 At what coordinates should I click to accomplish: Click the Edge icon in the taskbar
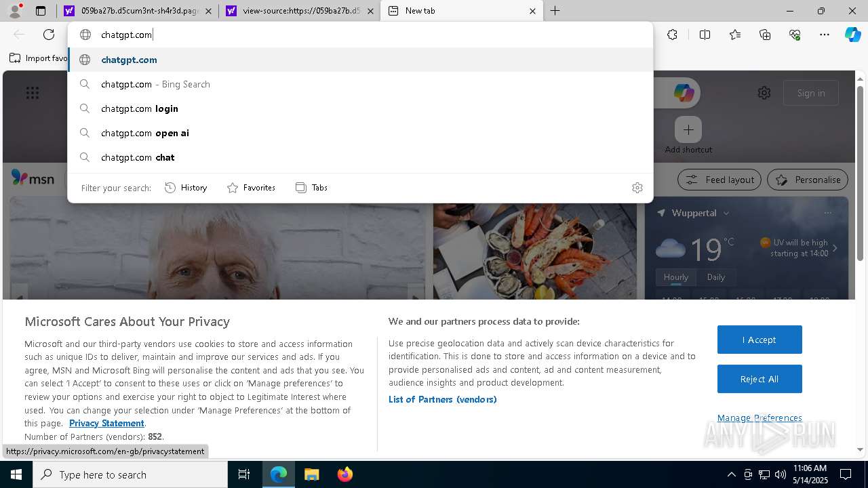pyautogui.click(x=279, y=474)
